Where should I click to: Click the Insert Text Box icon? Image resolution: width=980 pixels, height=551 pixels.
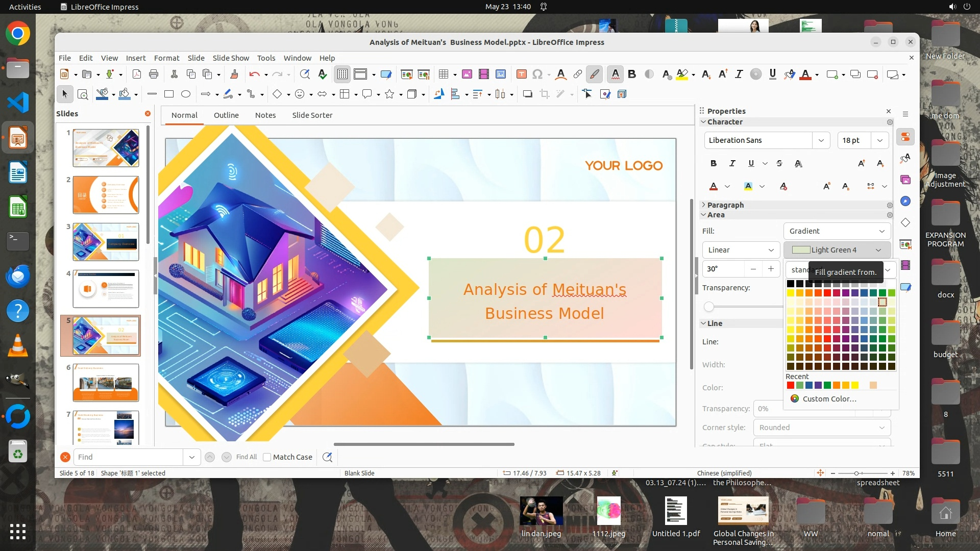521,74
